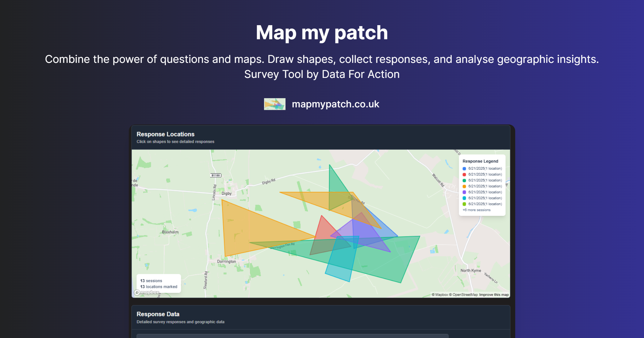Image resolution: width=644 pixels, height=338 pixels.
Task: Click the Response Locations panel heading
Action: pos(166,134)
